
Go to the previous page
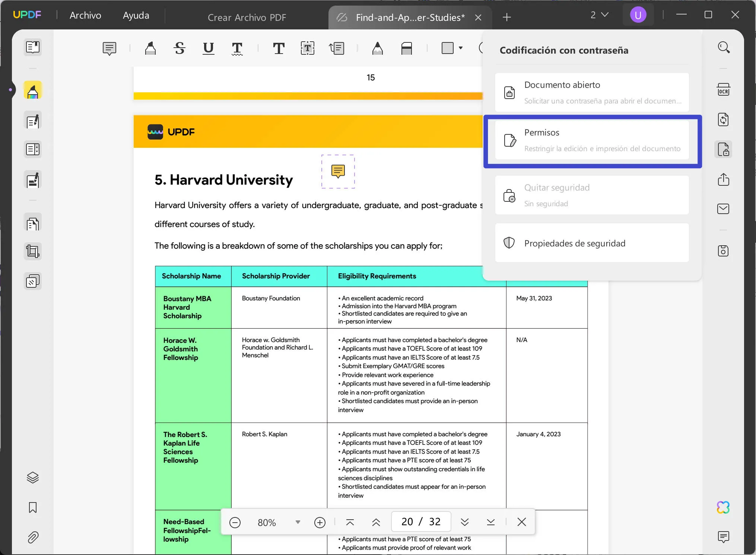coord(376,522)
